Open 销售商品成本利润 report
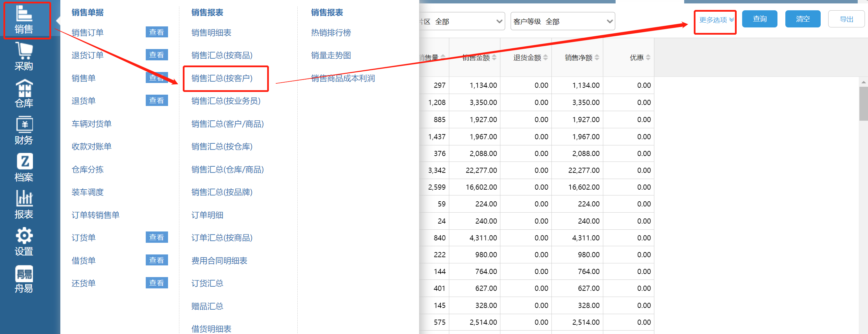This screenshot has height=334, width=868. click(x=343, y=78)
